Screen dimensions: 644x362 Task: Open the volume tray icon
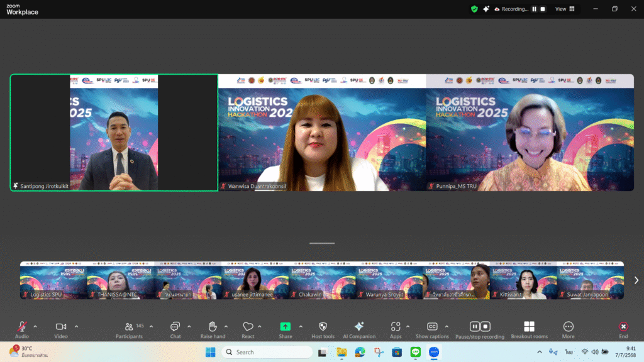coord(595,352)
